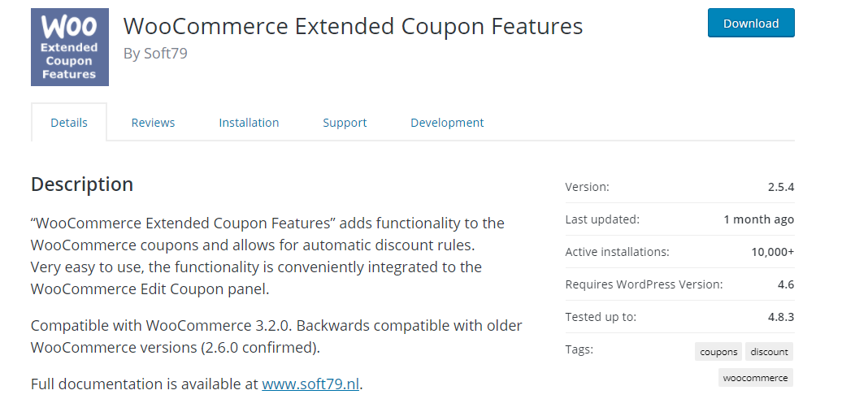Click the 'Compatible with WooCommerce 3.2.0' paragraph
This screenshot has height=399, width=868.
point(276,336)
